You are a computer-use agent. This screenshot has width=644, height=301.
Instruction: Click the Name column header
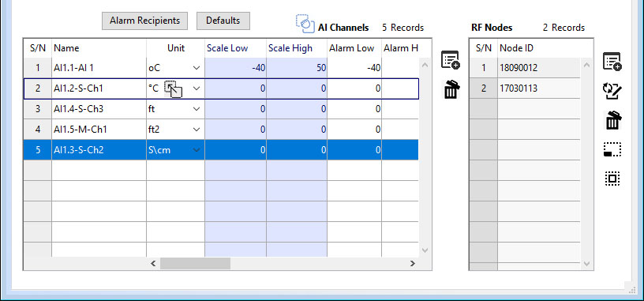click(x=99, y=48)
